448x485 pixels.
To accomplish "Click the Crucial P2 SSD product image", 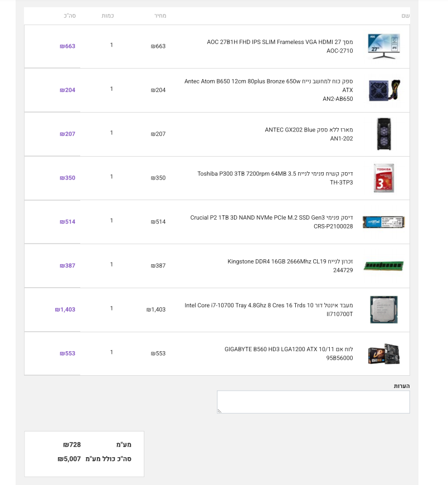I will (x=384, y=222).
